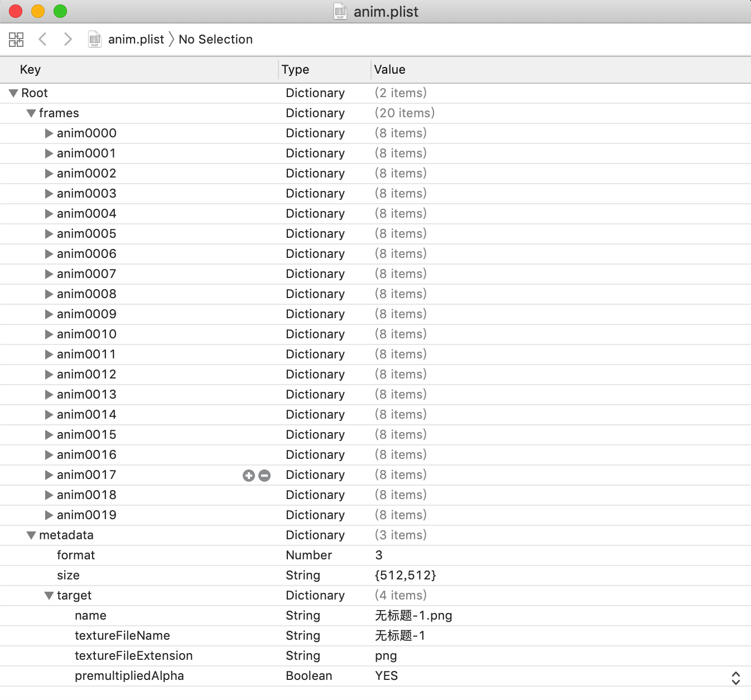The image size is (751, 700).
Task: Expand the anim0002 entry
Action: pyautogui.click(x=49, y=174)
